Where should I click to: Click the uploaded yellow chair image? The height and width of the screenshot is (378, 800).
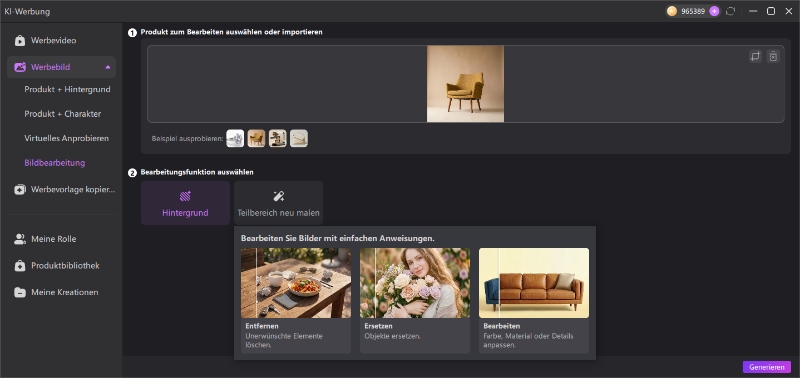(465, 84)
